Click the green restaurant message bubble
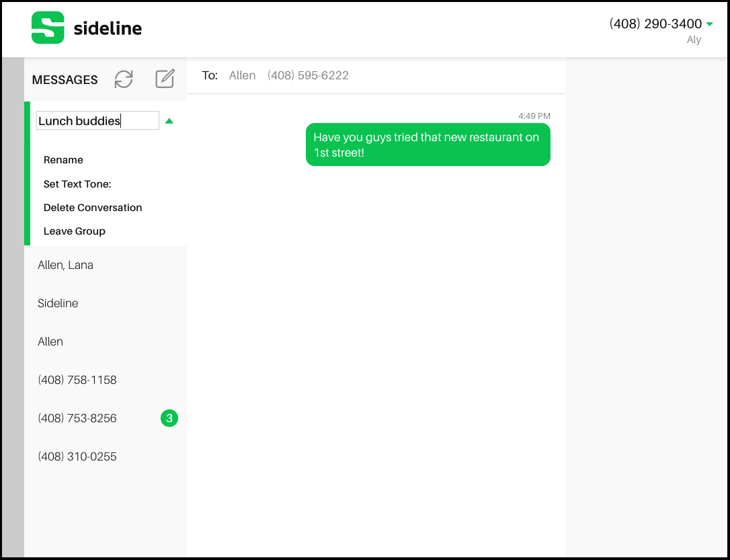The image size is (730, 560). pos(428,145)
